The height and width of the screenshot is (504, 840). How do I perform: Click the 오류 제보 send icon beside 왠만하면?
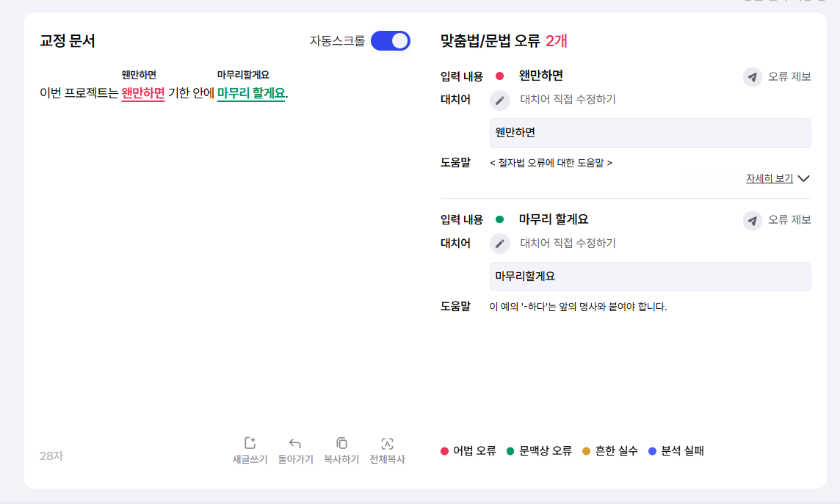click(x=752, y=78)
